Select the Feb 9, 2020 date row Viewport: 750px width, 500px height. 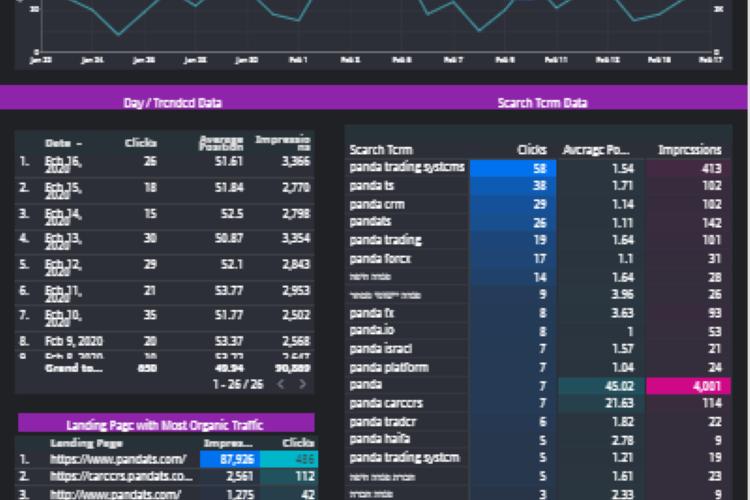(x=165, y=341)
